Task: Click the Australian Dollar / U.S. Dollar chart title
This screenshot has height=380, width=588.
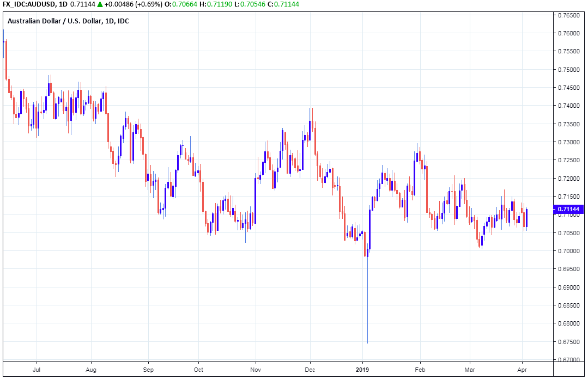Action: coord(68,21)
